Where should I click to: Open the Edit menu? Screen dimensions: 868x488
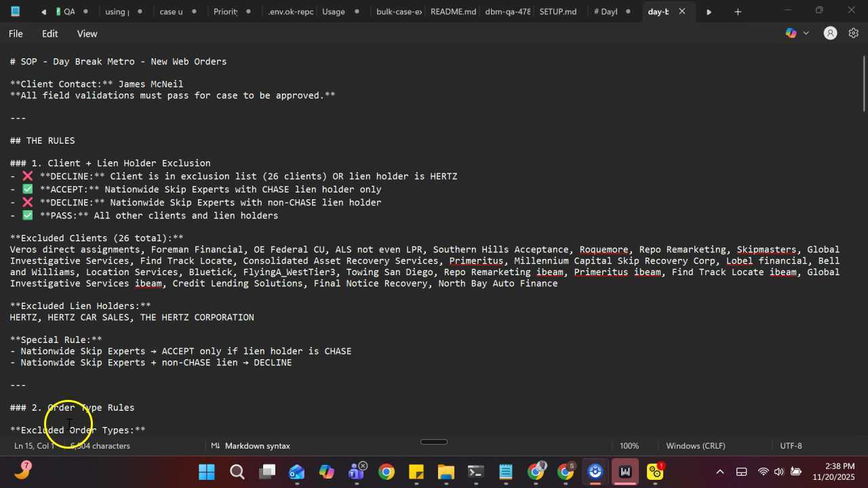point(50,33)
